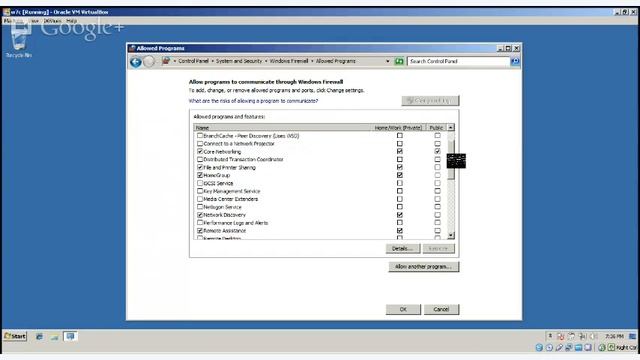This screenshot has height=360, width=640.
Task: Click the list scrollbar up arrow
Action: [451, 128]
